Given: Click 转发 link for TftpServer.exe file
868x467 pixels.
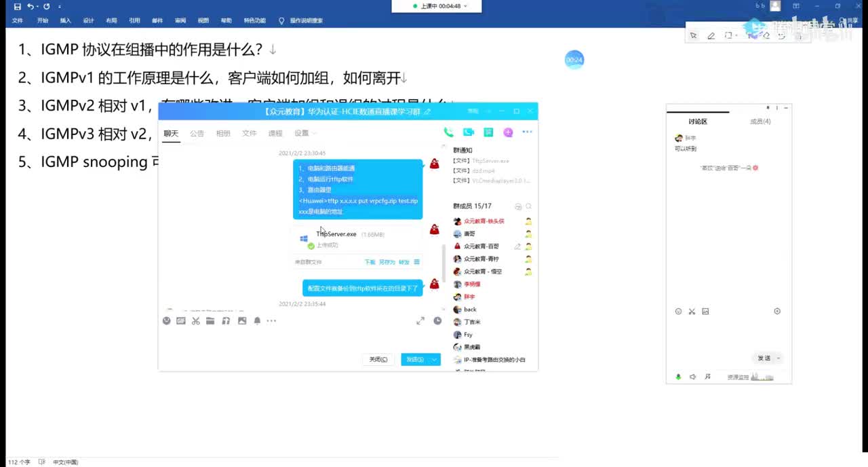Looking at the screenshot, I should pos(404,262).
